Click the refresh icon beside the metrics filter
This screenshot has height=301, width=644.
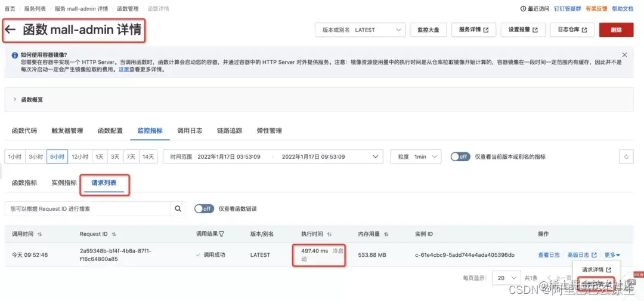(626, 156)
